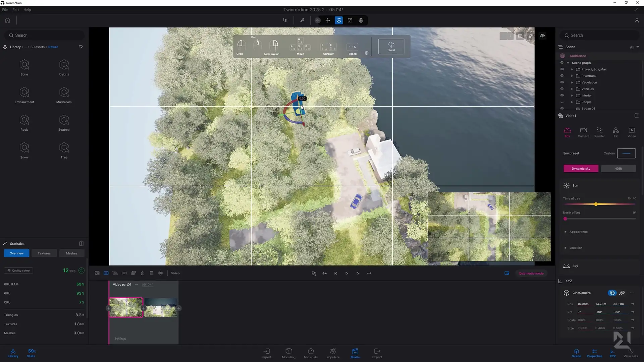Open the Mushroom asset category

tap(64, 95)
